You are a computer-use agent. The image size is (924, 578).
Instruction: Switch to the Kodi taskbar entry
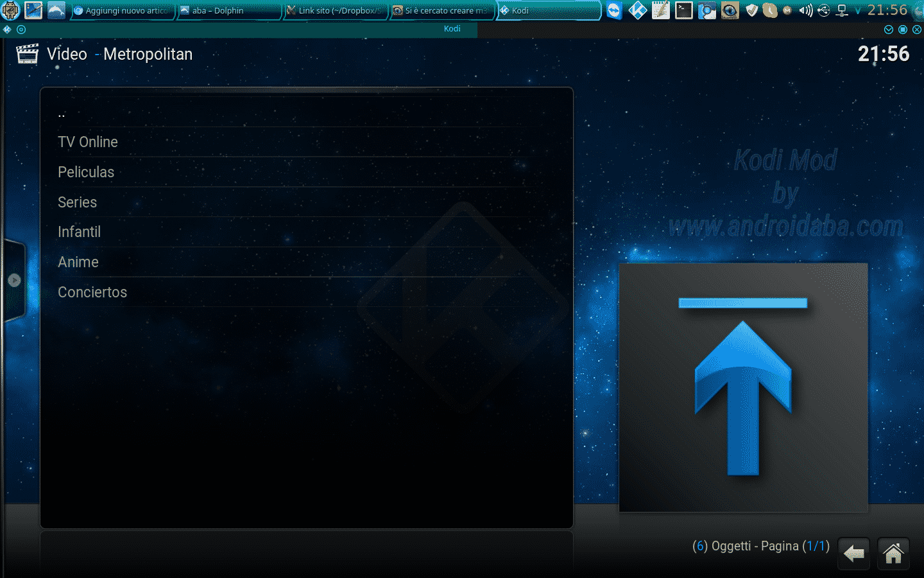pos(549,10)
